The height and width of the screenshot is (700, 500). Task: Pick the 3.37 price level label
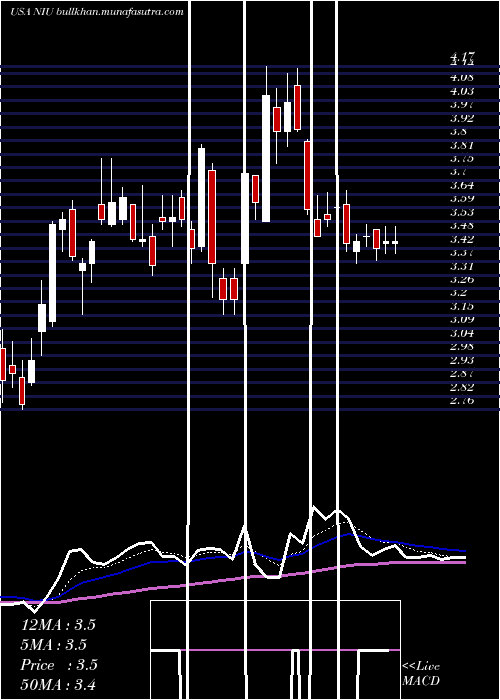tap(462, 253)
